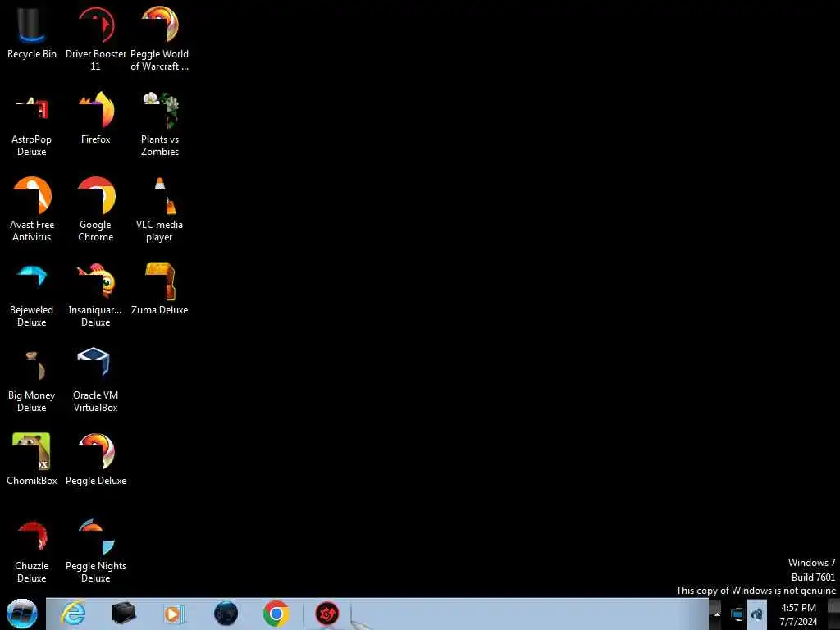Launch Internet Explorer from the taskbar
The width and height of the screenshot is (840, 630).
coord(73,613)
